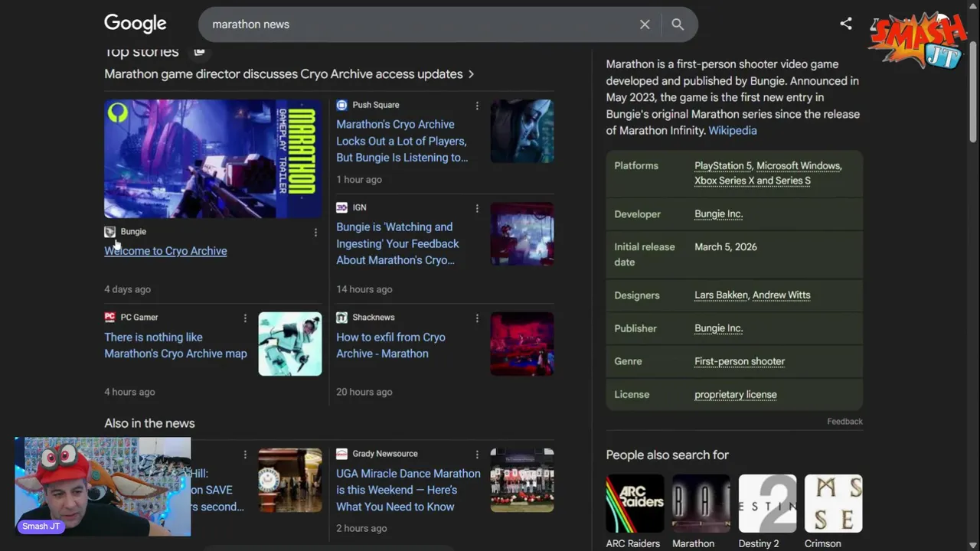Screen dimensions: 980x551
Task: Click Shacknews story thumbnail
Action: [x=522, y=344]
